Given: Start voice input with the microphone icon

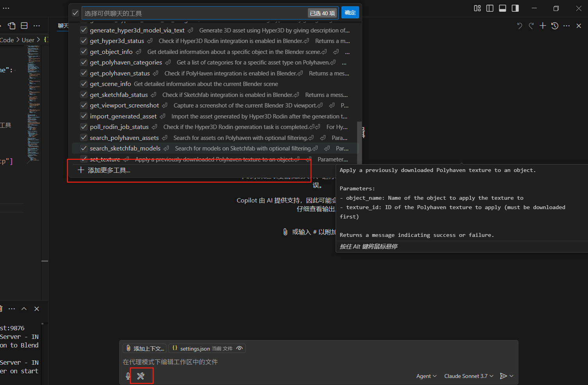Looking at the screenshot, I should (128, 376).
